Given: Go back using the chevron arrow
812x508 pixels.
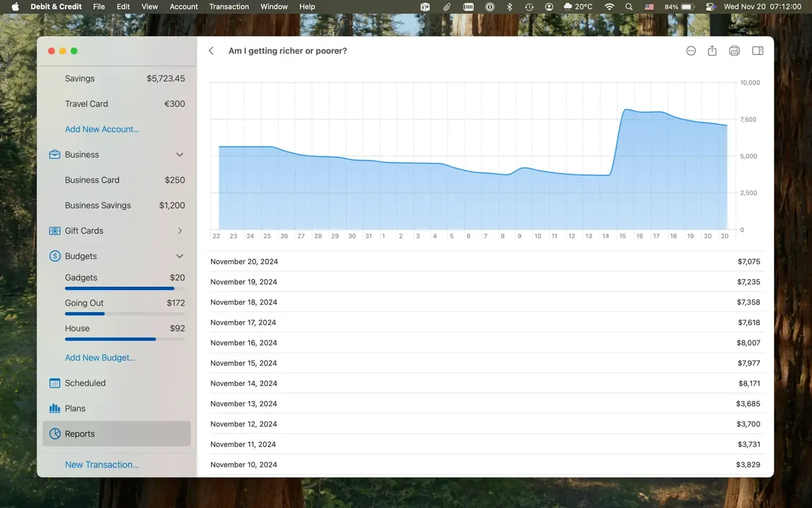Looking at the screenshot, I should [212, 51].
